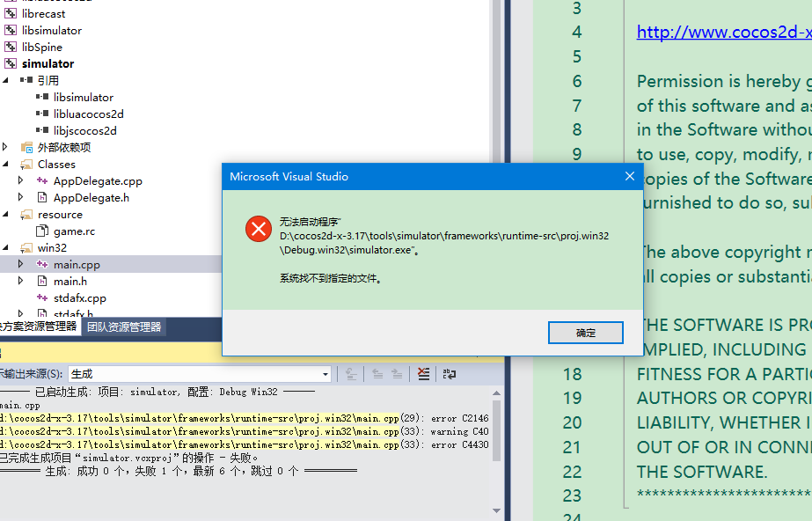Image resolution: width=812 pixels, height=521 pixels.
Task: Click the output line with error C2146
Action: [245, 418]
